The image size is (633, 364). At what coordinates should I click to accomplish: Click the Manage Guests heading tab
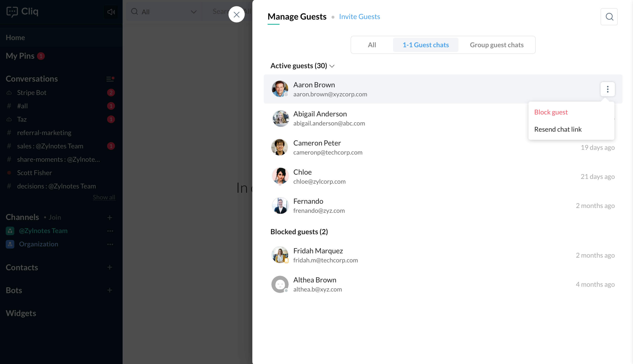297,16
